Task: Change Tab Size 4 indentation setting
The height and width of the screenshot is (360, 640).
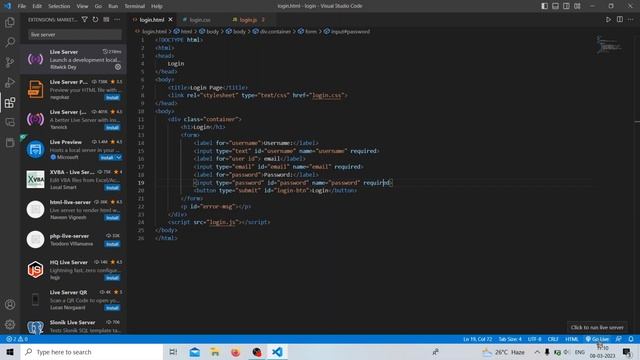Action: 510,339
